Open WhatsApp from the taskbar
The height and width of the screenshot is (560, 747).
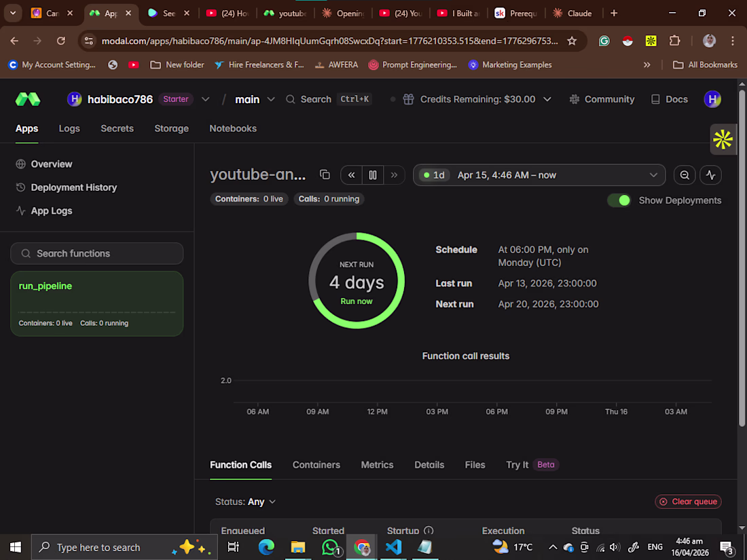click(x=331, y=546)
